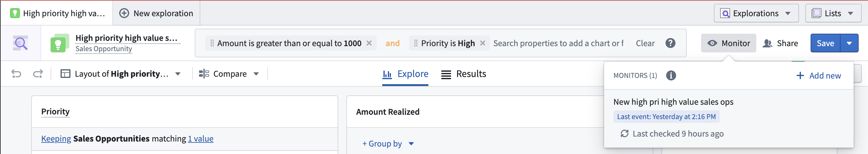
Task: Remove the Amount filter with its X
Action: point(369,43)
